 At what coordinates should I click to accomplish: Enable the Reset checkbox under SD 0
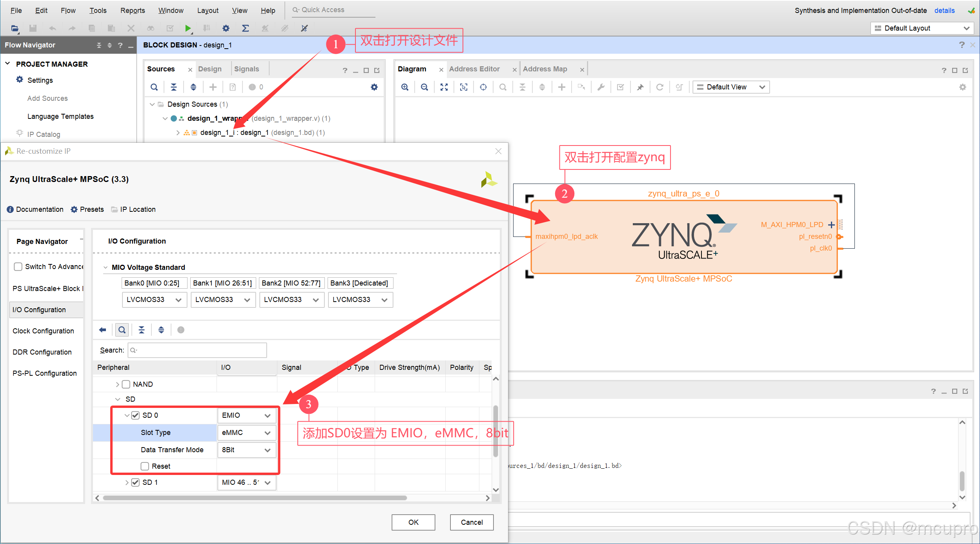pyautogui.click(x=145, y=466)
